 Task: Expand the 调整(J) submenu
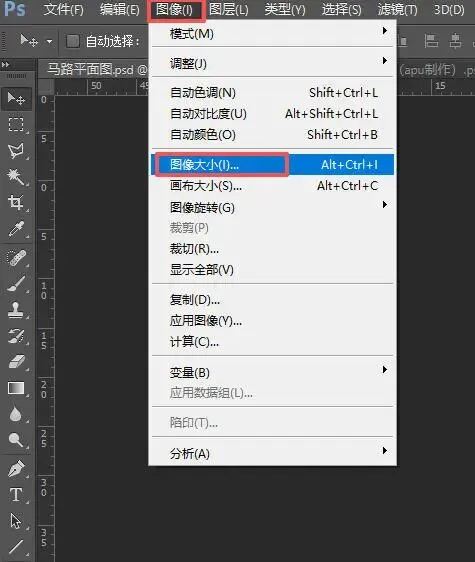point(272,63)
